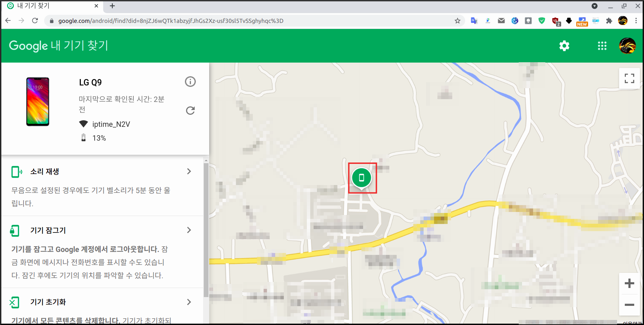The width and height of the screenshot is (644, 325).
Task: Click the 13% battery level text
Action: pyautogui.click(x=99, y=138)
